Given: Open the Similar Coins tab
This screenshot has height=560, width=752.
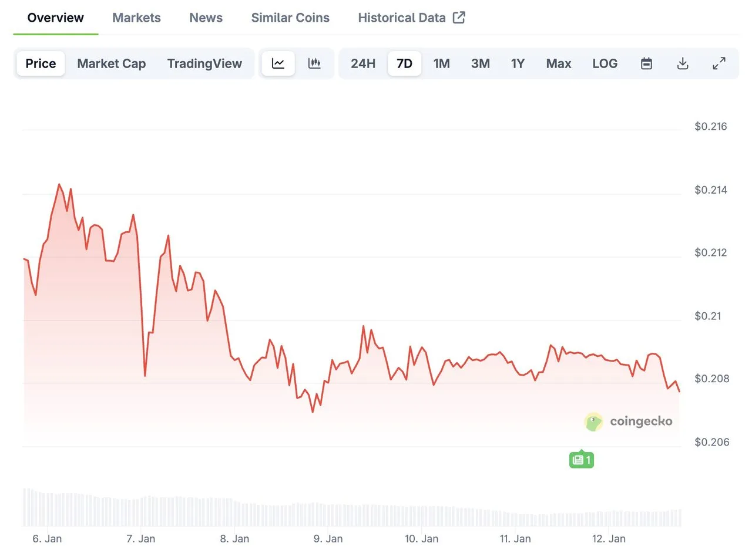Looking at the screenshot, I should 290,18.
